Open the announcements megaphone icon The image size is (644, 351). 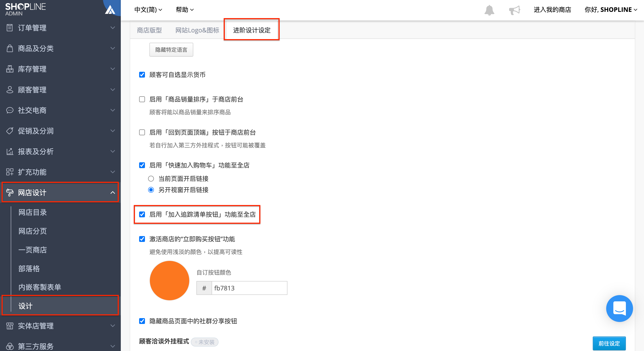pyautogui.click(x=514, y=10)
